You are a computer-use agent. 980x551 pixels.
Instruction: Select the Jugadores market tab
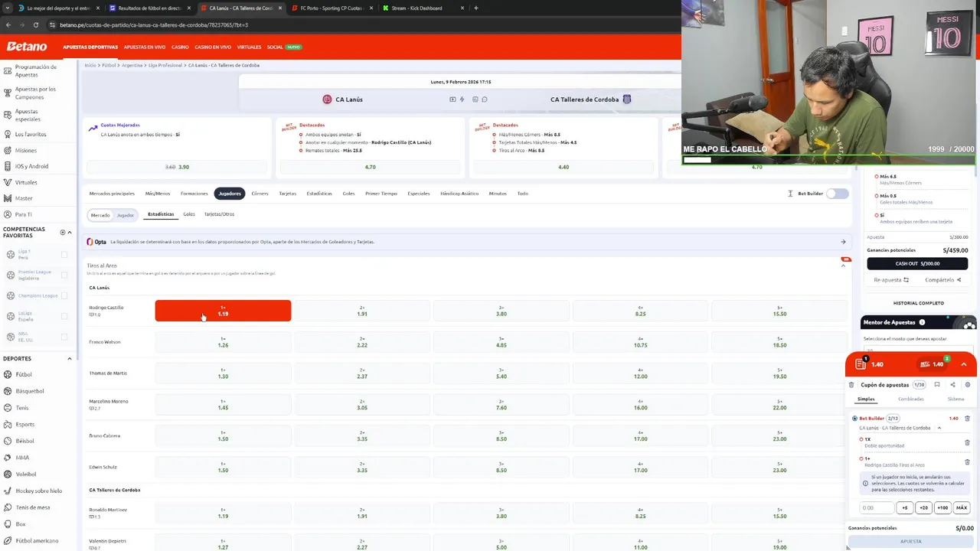coord(230,194)
